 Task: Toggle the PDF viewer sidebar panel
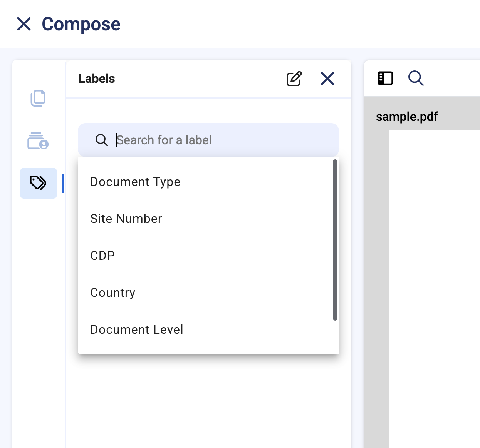(385, 78)
